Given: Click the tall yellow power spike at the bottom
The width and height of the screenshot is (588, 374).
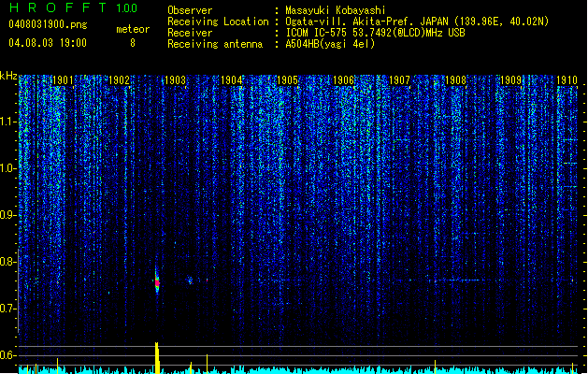Looking at the screenshot, I should click(157, 357).
